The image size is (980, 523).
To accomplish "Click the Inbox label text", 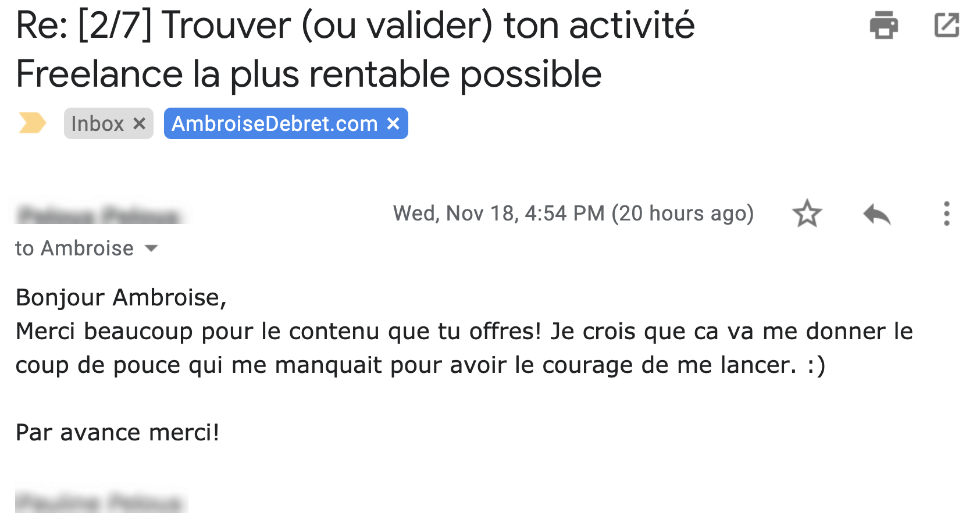I will 97,123.
